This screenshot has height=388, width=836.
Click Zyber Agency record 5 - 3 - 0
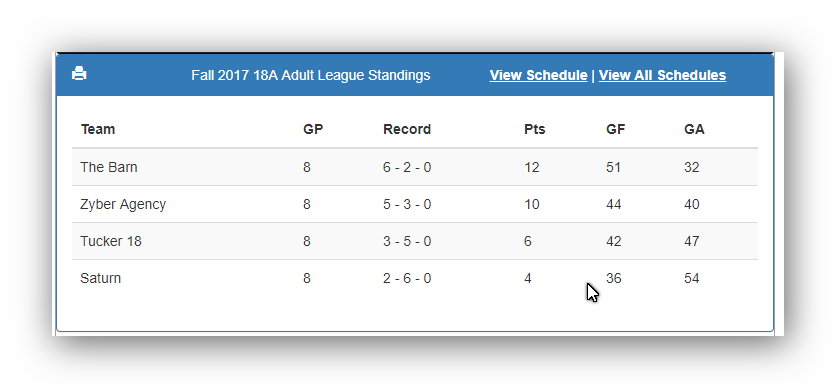click(x=407, y=205)
